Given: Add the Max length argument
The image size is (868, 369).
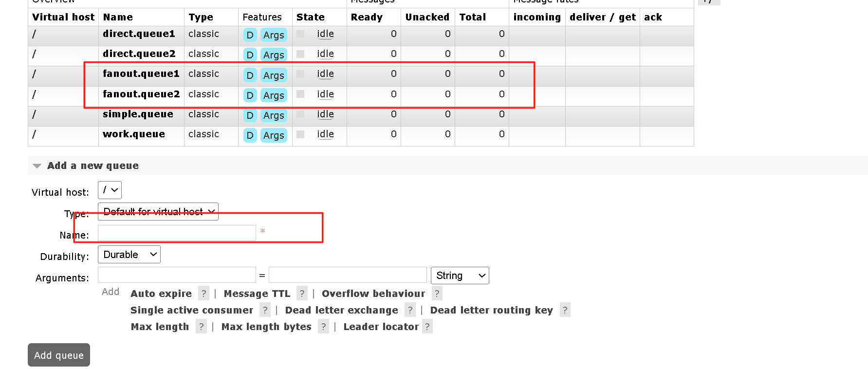Looking at the screenshot, I should pyautogui.click(x=160, y=327).
